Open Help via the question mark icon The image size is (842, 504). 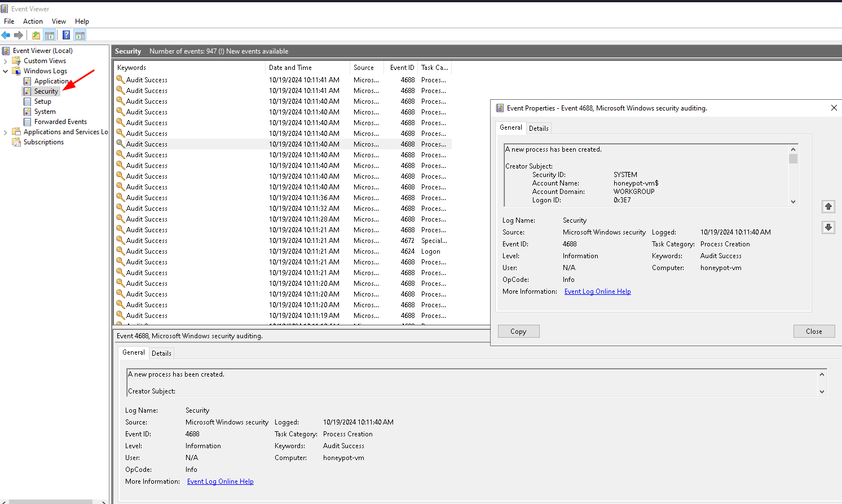click(x=66, y=35)
